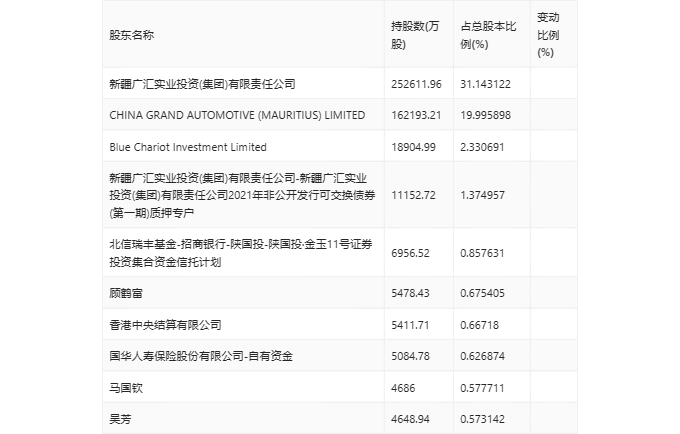The width and height of the screenshot is (680, 434).
Task: Click the value 5411.71
Action: click(x=410, y=325)
